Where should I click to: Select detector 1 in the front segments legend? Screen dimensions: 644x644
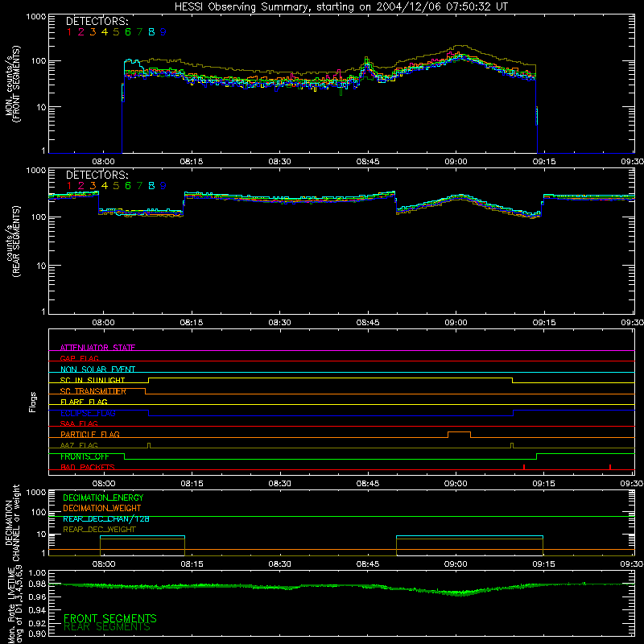pos(69,32)
